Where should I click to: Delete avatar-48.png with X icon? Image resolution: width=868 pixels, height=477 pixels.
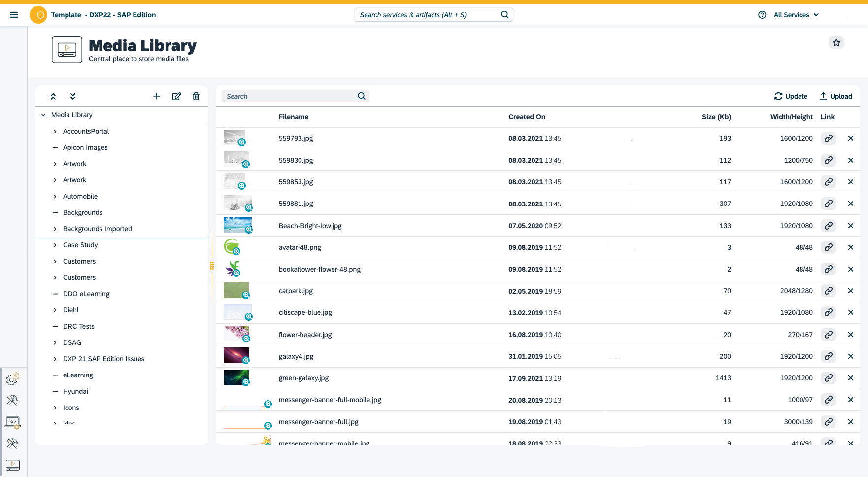(851, 247)
